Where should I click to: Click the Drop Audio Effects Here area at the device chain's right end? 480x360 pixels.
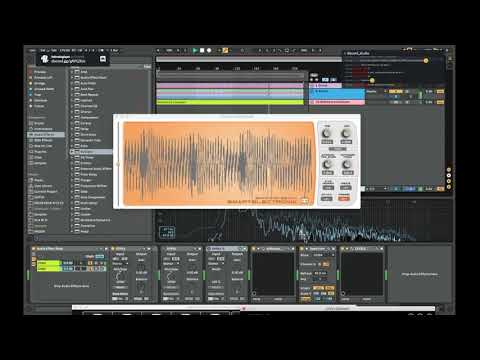tap(419, 274)
